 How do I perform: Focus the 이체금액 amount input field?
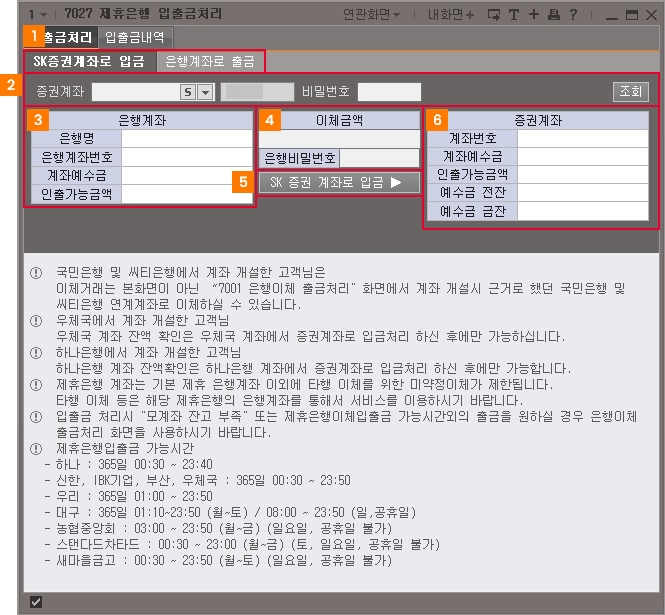[x=339, y=139]
